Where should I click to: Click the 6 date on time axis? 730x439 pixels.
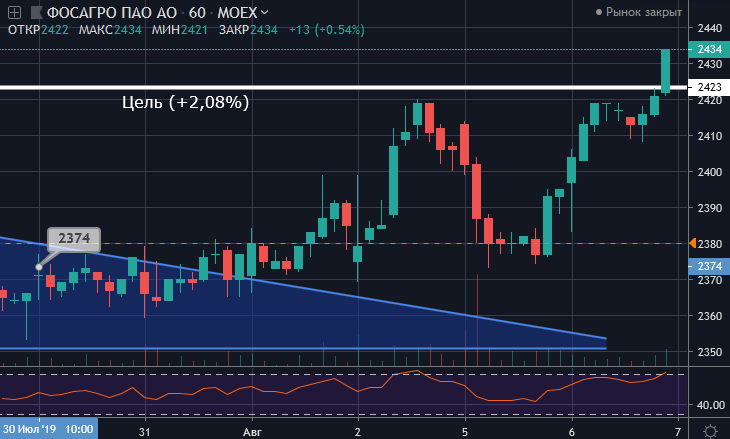pyautogui.click(x=572, y=432)
